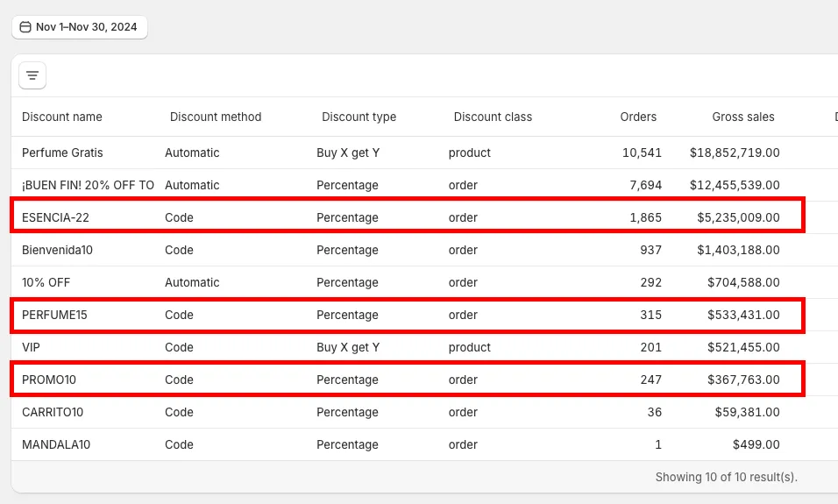
Task: Select the VIP discount row
Action: coord(32,347)
